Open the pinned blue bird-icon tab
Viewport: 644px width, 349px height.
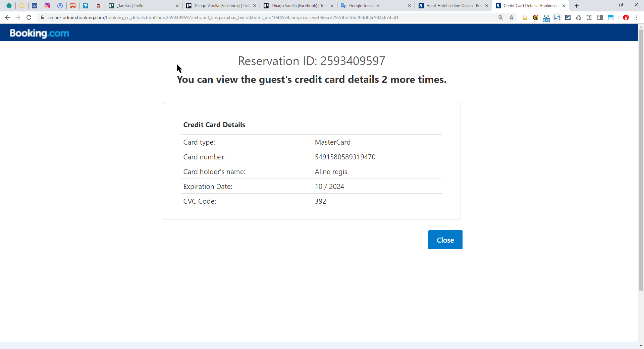point(86,6)
